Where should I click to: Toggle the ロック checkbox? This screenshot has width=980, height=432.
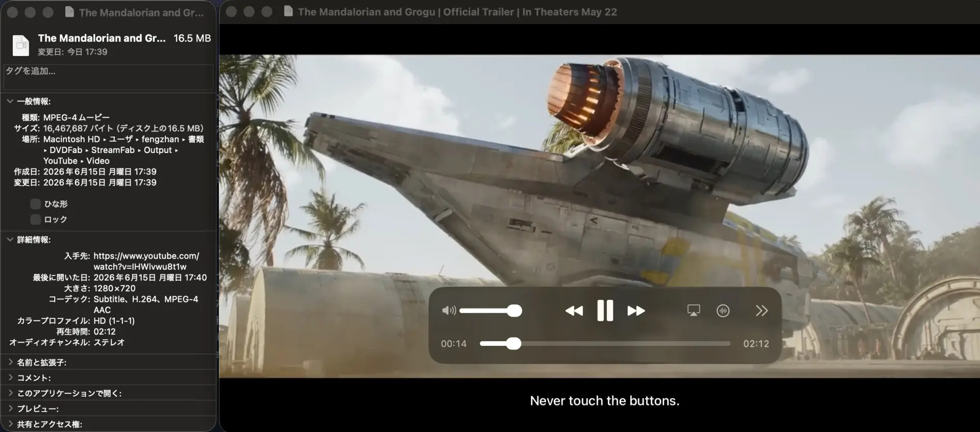click(35, 219)
